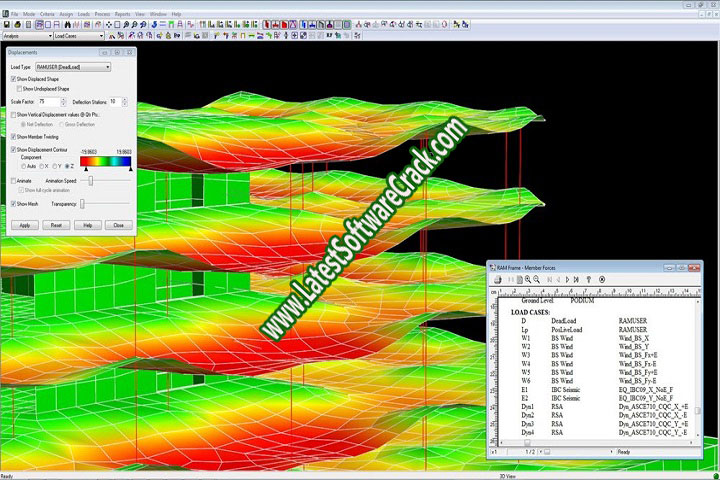Jump to last page of Member Forces report
Screen dimensions: 720x480
click(576, 279)
